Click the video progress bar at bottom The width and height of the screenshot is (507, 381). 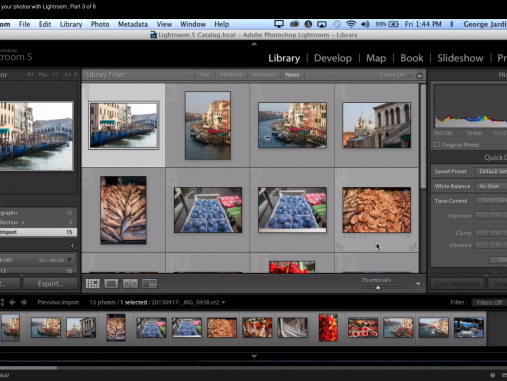[253, 368]
